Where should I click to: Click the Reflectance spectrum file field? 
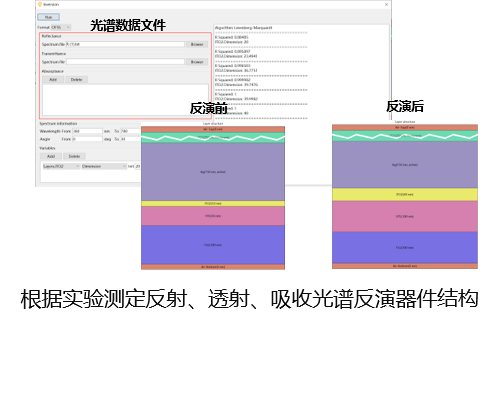tap(125, 44)
